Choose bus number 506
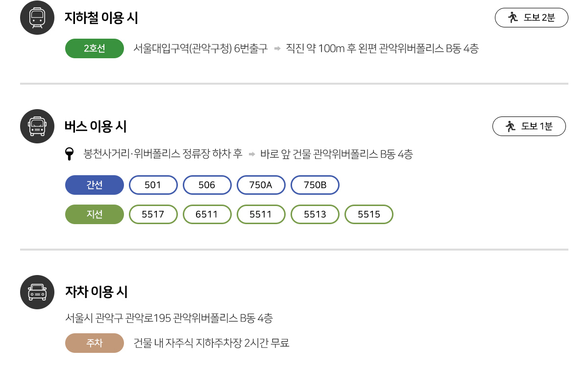This screenshot has width=588, height=392. point(207,185)
